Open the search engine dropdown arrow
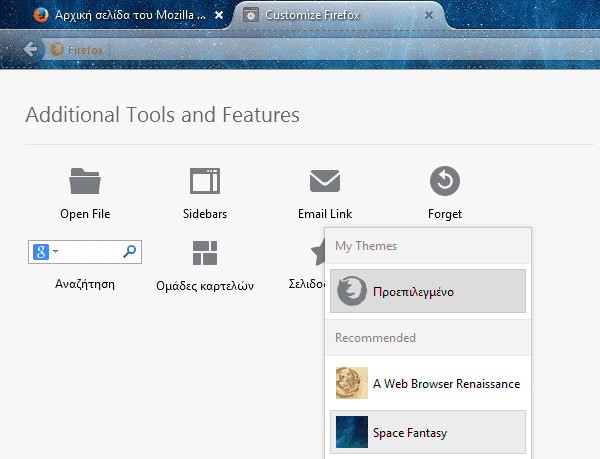This screenshot has height=459, width=600. (x=55, y=251)
